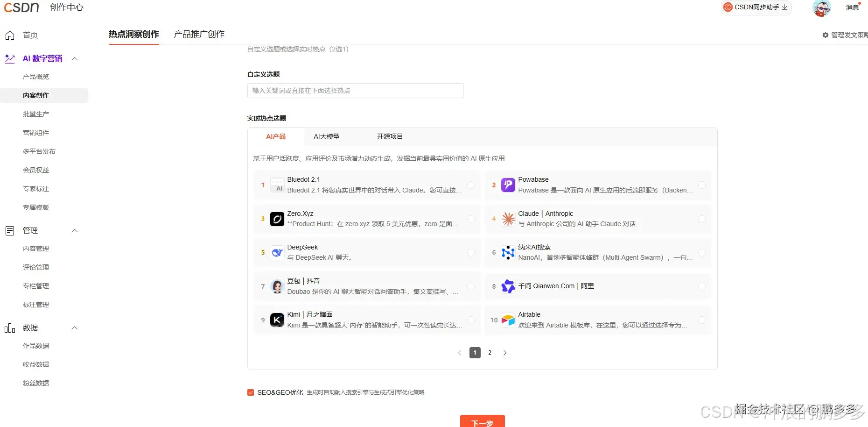Select the 开源项目 tab

390,136
